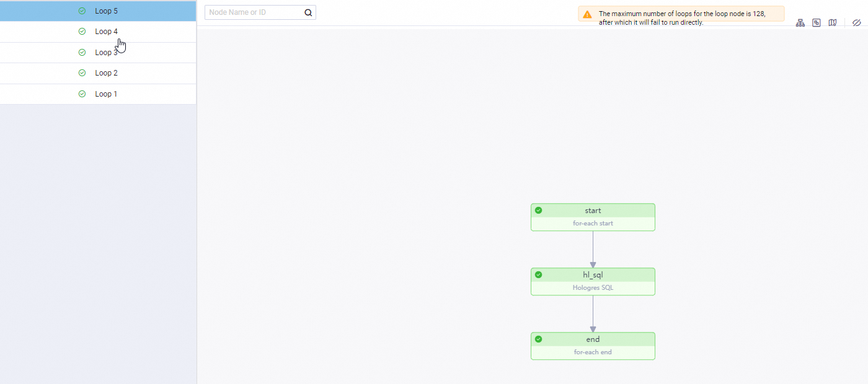This screenshot has width=868, height=384.
Task: Select the Loop 2 entry in the sidebar
Action: [105, 72]
